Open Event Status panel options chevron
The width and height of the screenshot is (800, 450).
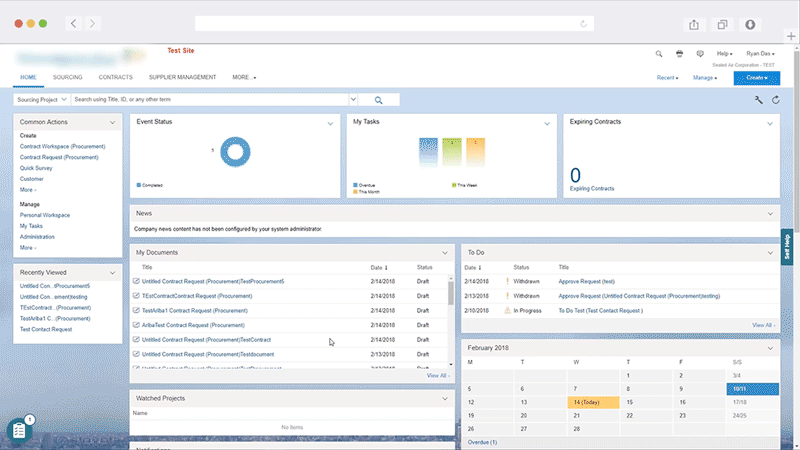330,123
